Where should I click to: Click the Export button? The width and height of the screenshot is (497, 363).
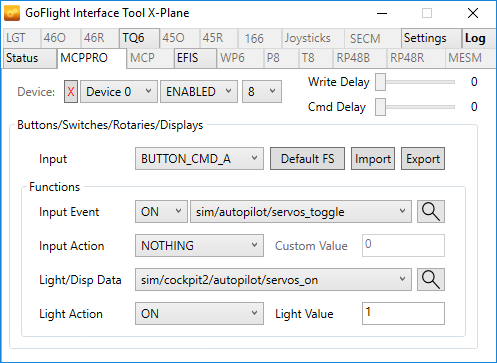pos(423,159)
